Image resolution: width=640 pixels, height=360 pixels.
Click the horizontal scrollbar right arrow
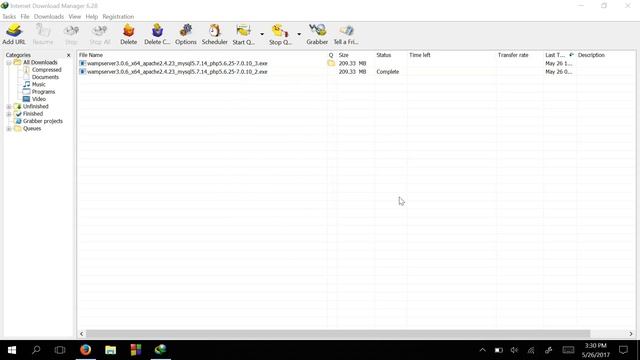[631, 334]
